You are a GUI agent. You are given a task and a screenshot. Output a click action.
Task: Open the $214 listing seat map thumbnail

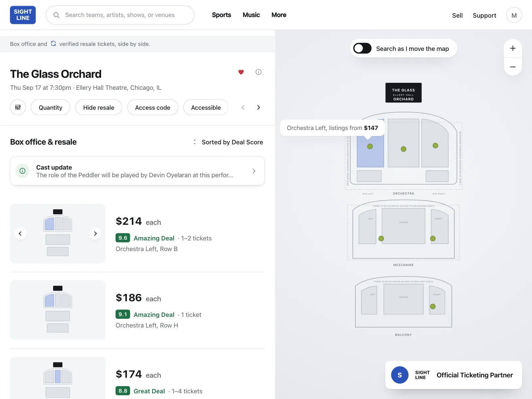(x=58, y=233)
